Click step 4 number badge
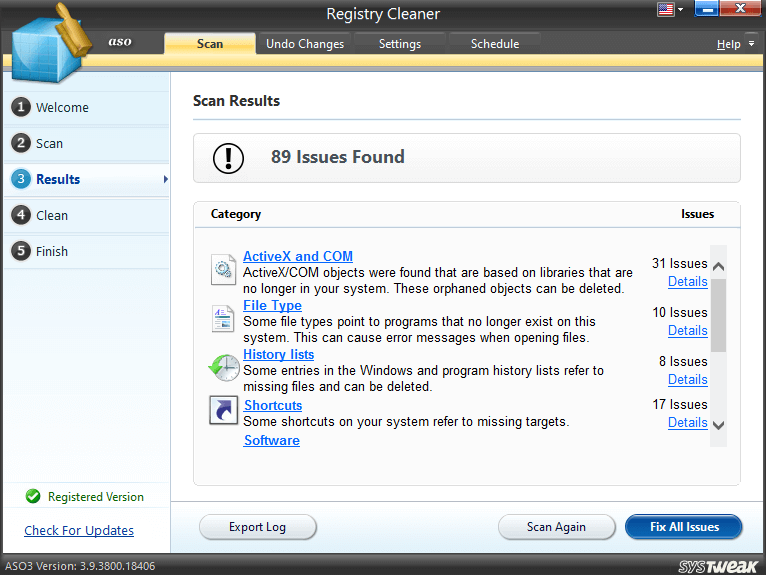Image resolution: width=766 pixels, height=575 pixels. pos(21,215)
